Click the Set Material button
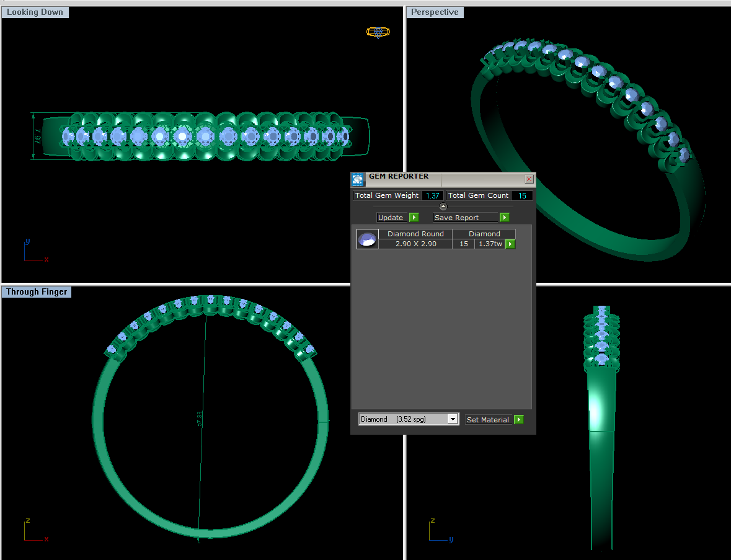This screenshot has height=560, width=731. click(489, 420)
